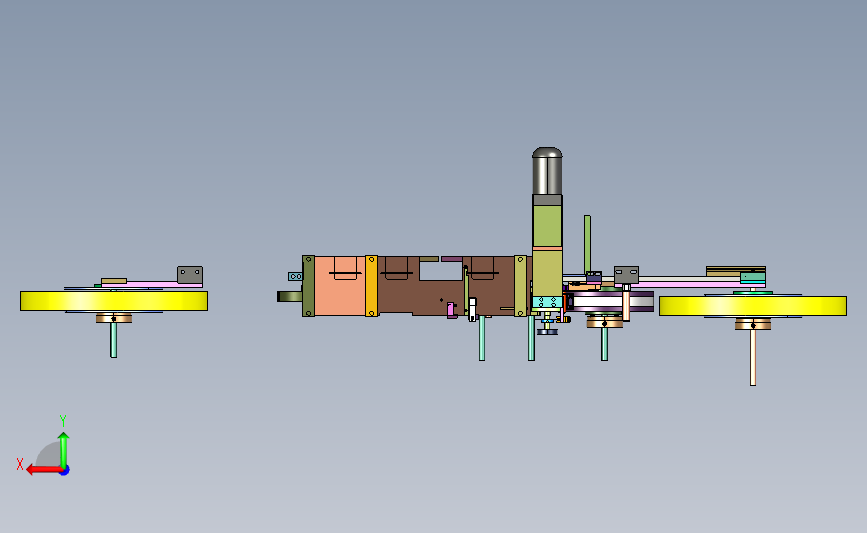The height and width of the screenshot is (533, 867).
Task: Select the long peach shaft under the right disc
Action: (x=753, y=358)
